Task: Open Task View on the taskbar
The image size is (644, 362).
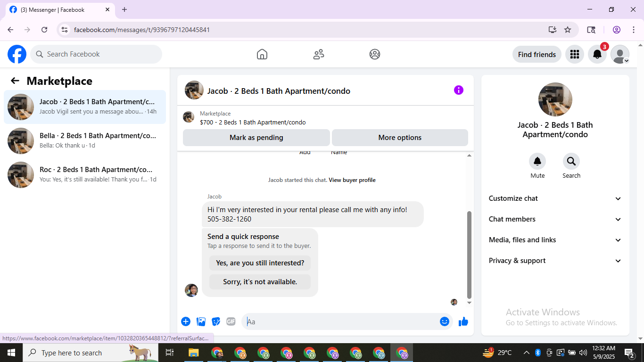Action: click(x=170, y=353)
